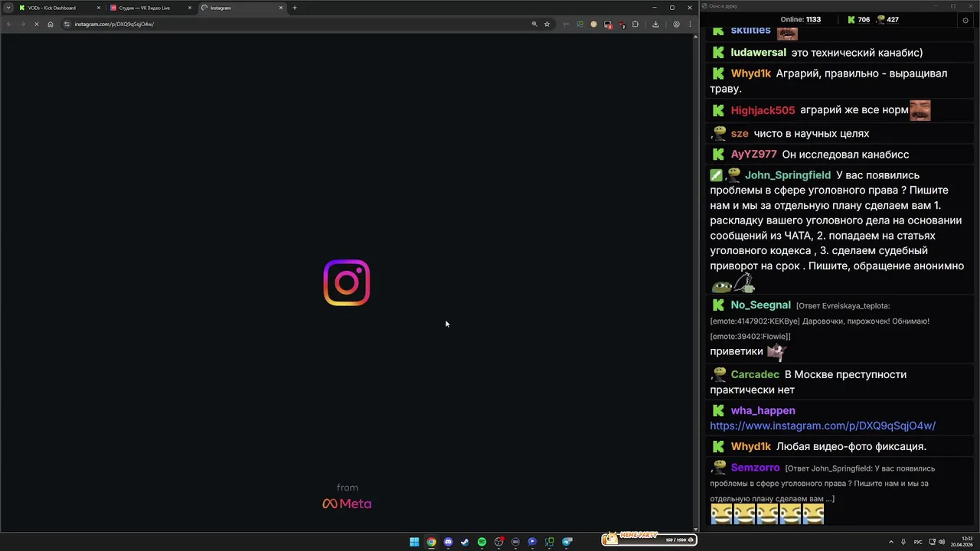This screenshot has height=551, width=980.
Task: Open the clock showing 12:33
Action: coord(962,542)
